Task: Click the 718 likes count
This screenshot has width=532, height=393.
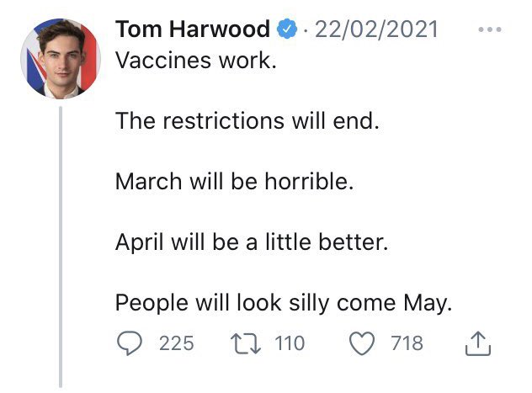Action: (x=407, y=343)
